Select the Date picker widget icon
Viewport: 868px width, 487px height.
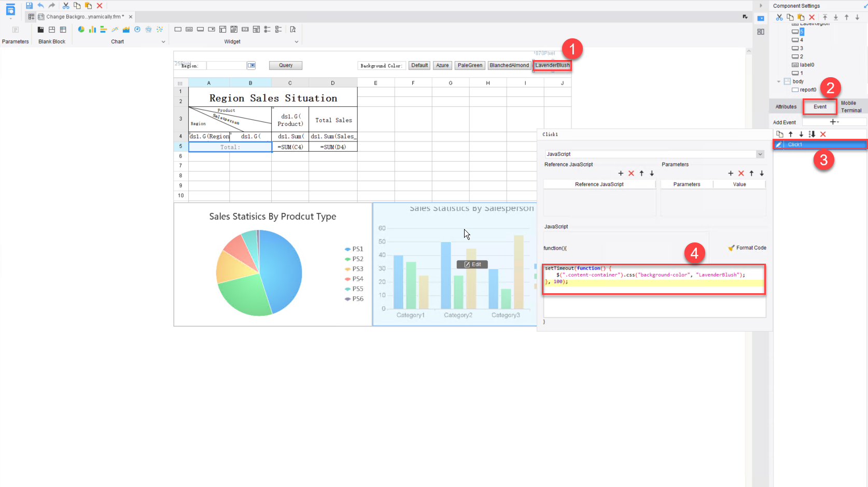(x=234, y=30)
